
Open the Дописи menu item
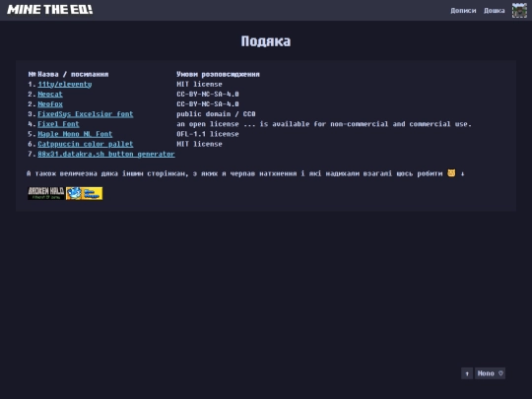[x=463, y=11]
